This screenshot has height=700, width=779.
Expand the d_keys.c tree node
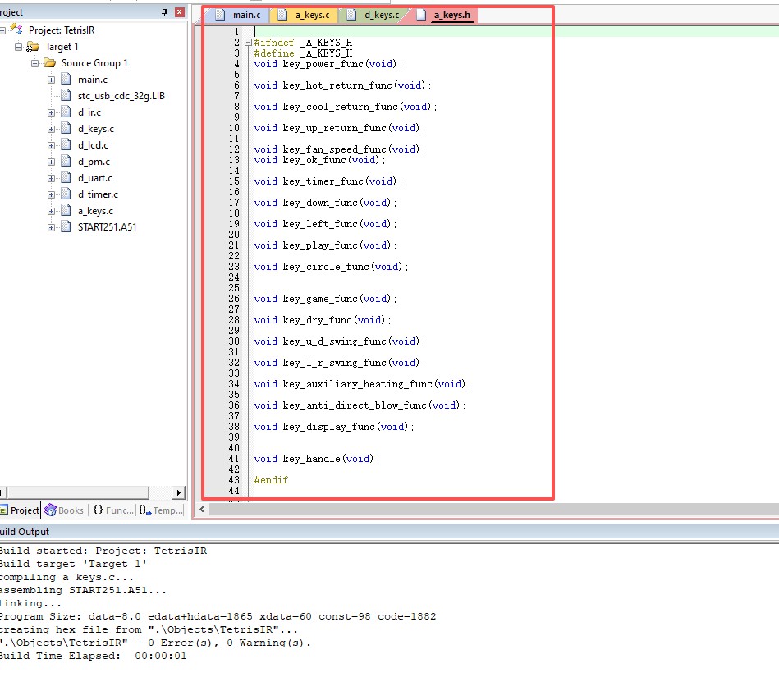(x=52, y=129)
